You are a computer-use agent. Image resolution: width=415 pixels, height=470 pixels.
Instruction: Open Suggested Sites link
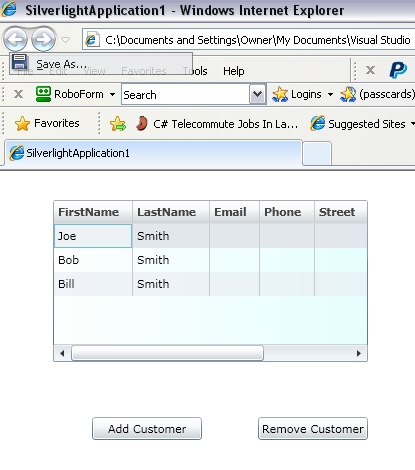(x=358, y=124)
